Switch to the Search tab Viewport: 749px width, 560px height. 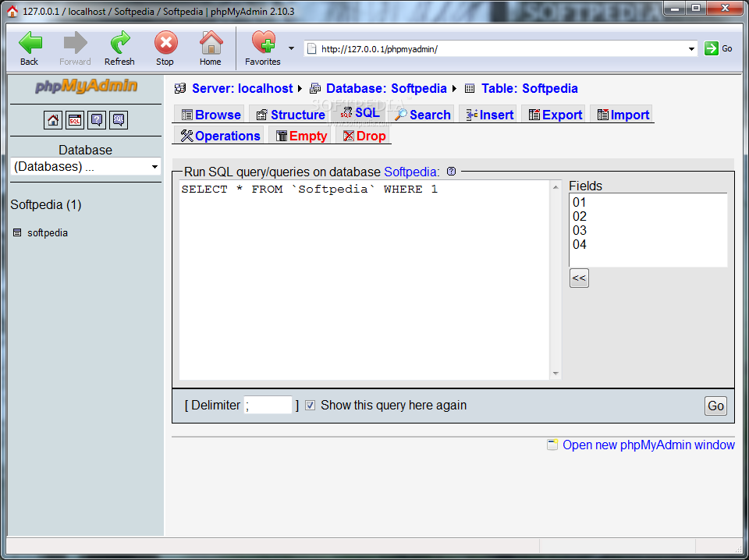[423, 115]
